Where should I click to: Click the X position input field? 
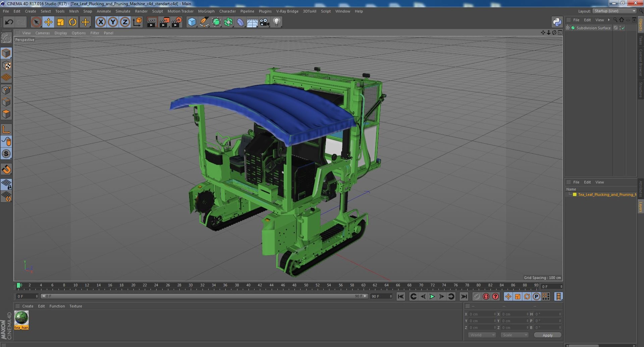(x=482, y=314)
